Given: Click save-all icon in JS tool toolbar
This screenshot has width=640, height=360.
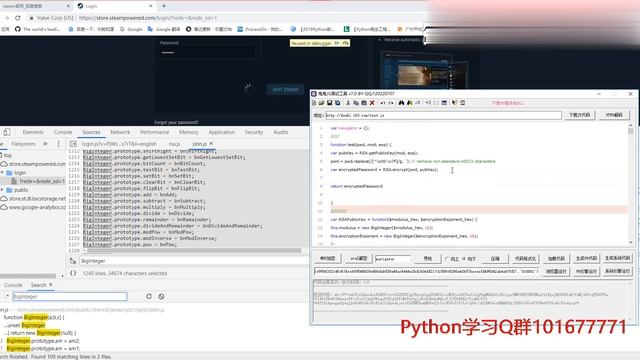Looking at the screenshot, I should coord(337,103).
